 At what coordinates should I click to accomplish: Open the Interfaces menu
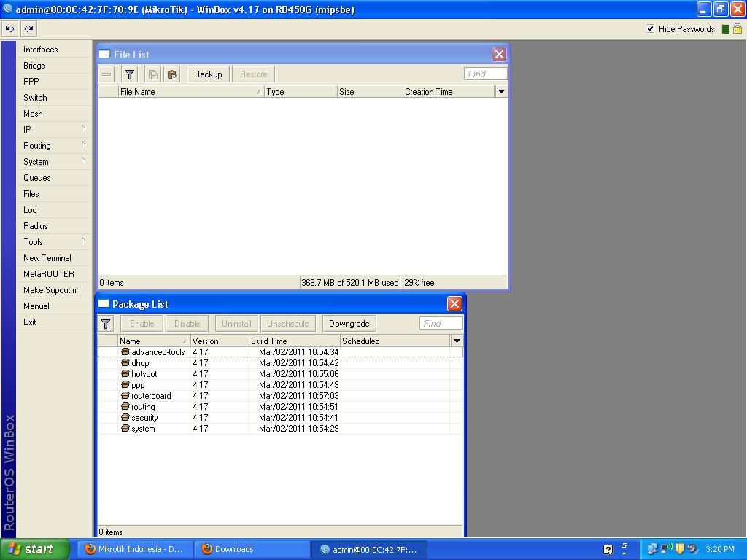click(x=54, y=50)
